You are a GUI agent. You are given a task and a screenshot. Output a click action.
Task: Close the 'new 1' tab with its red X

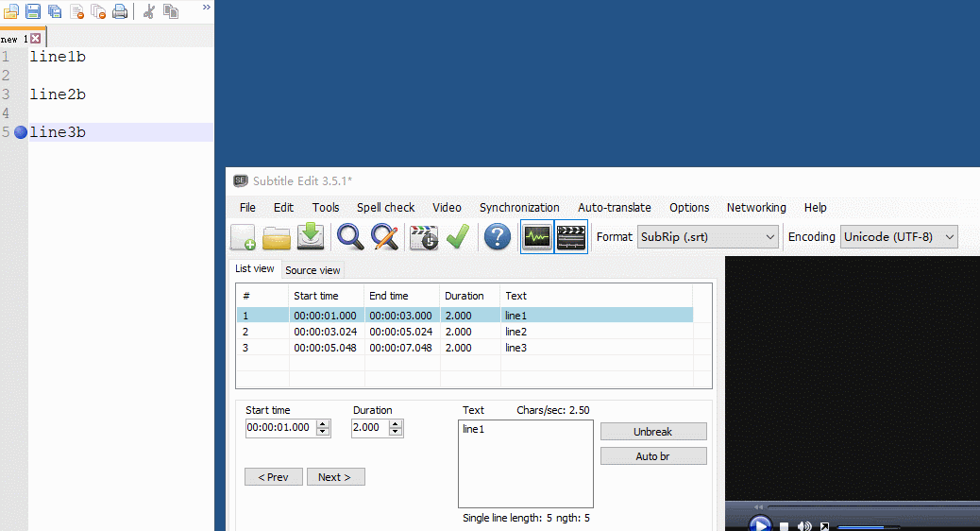(36, 39)
